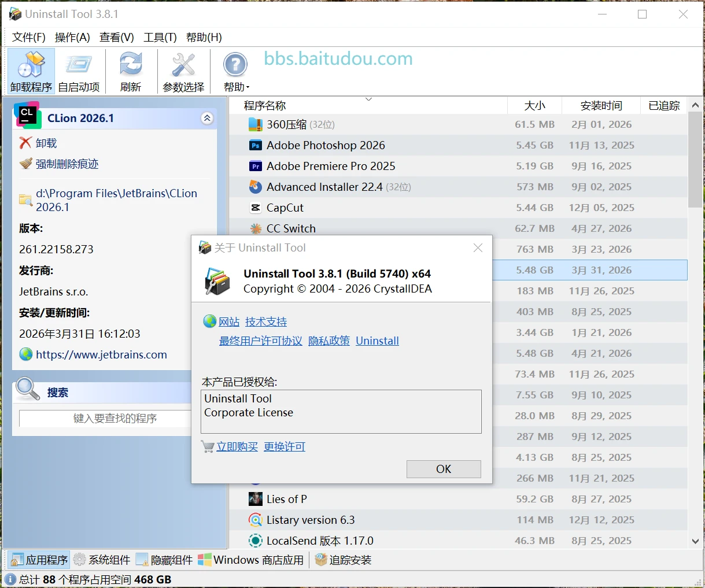705x588 pixels.
Task: Click the 卸载 uninstall link
Action: tap(46, 143)
